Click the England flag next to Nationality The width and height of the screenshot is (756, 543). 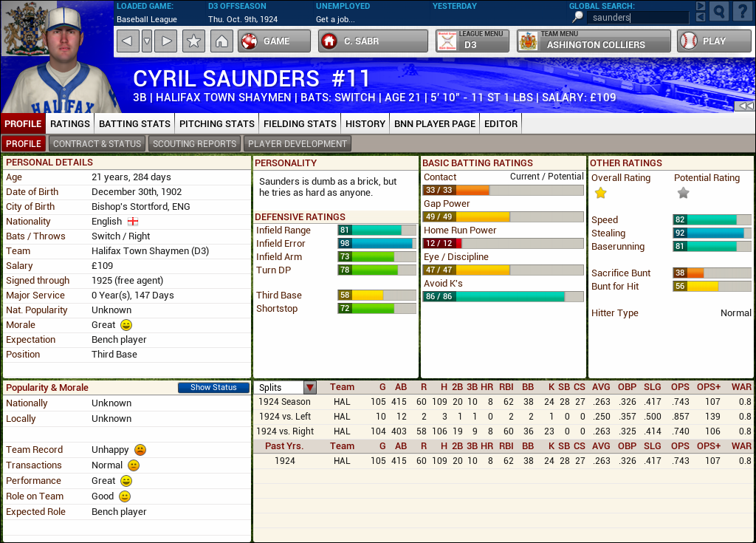(132, 222)
